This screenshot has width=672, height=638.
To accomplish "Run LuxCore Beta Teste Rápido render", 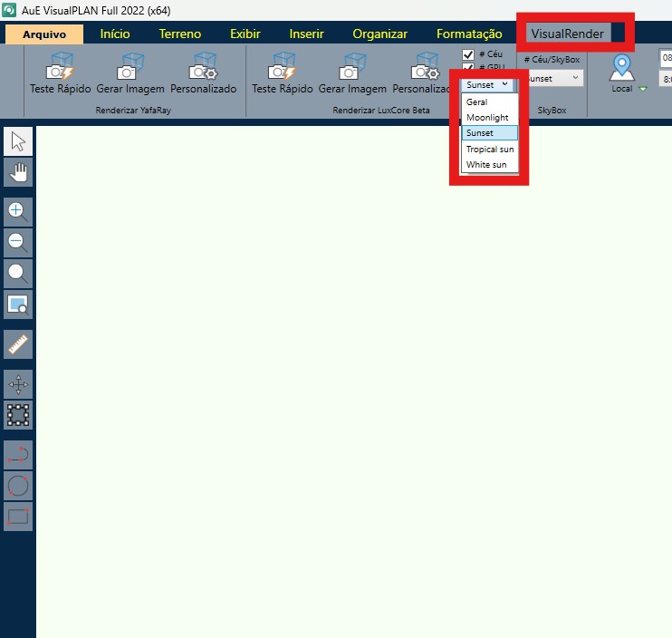I will point(283,66).
